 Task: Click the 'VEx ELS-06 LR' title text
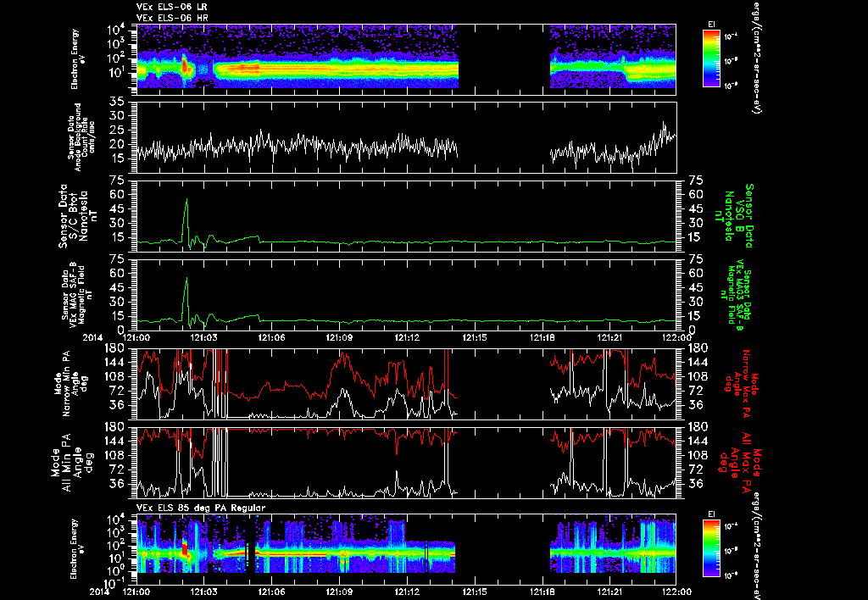click(171, 7)
